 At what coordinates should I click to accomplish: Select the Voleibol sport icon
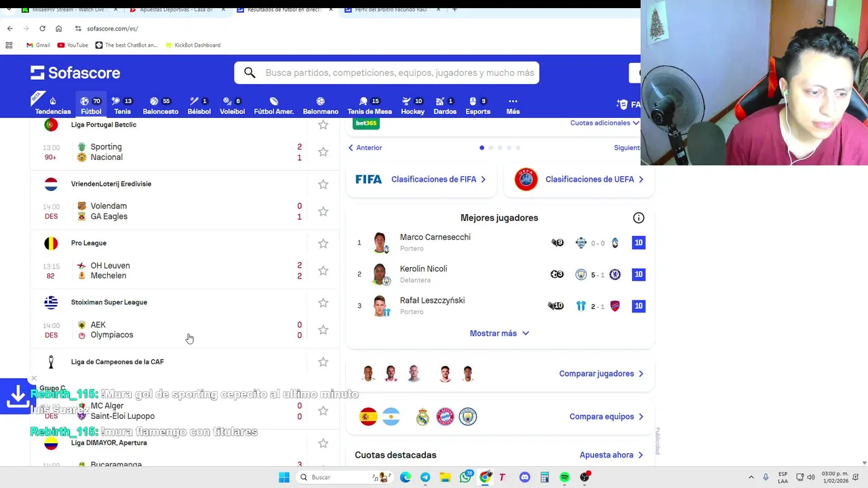point(232,105)
